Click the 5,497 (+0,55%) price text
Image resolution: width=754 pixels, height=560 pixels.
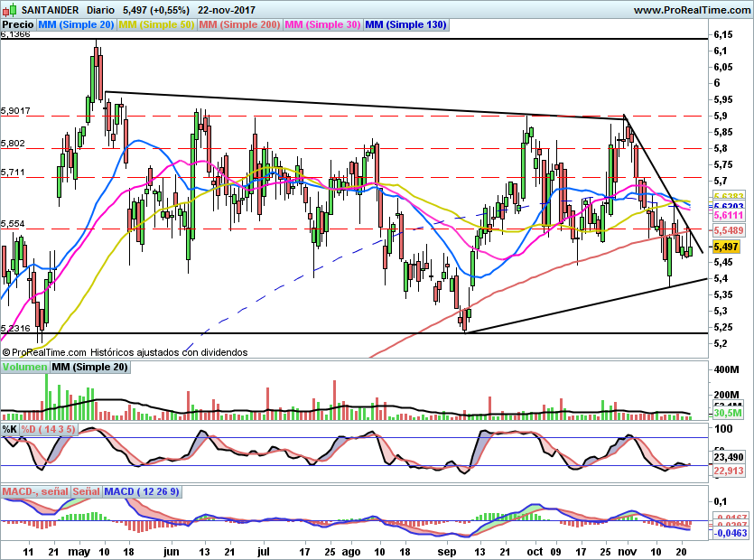tap(156, 10)
